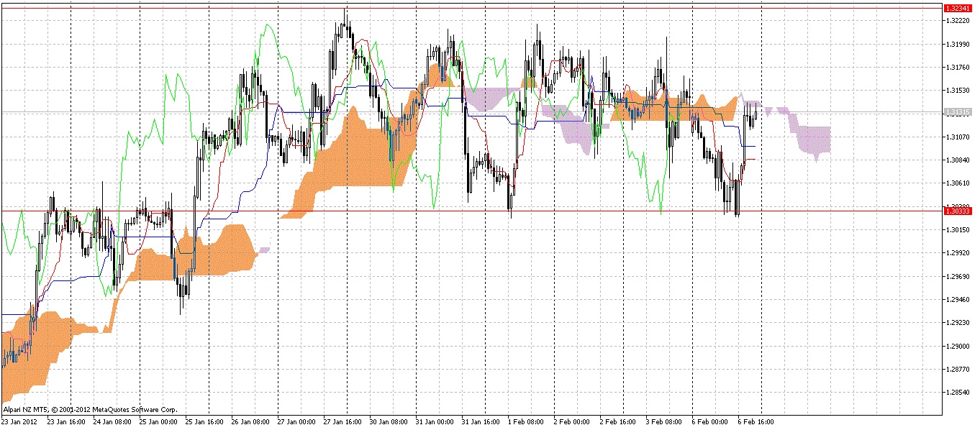Click the 3 Feb 08:00 time label
980x430 pixels.
[x=663, y=422]
